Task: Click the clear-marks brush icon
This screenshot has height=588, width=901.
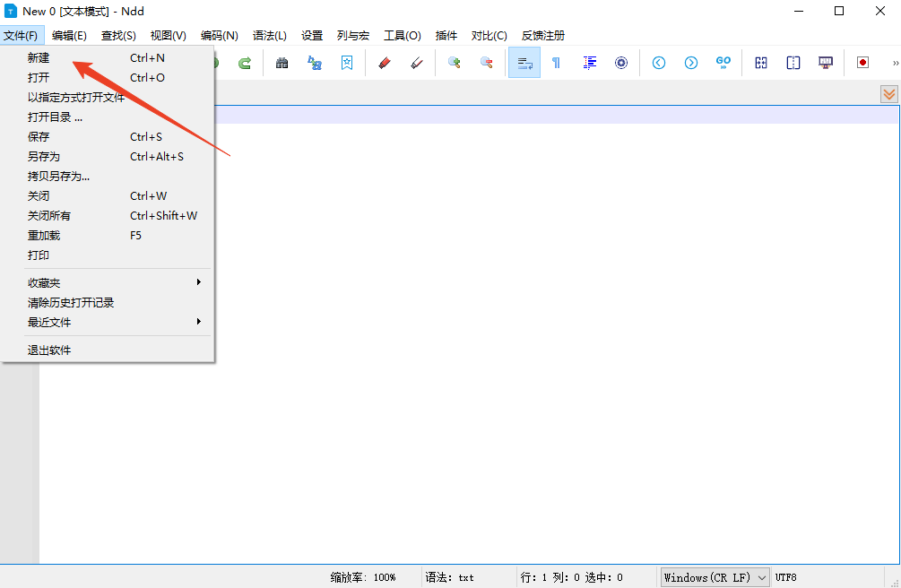Action: (417, 63)
